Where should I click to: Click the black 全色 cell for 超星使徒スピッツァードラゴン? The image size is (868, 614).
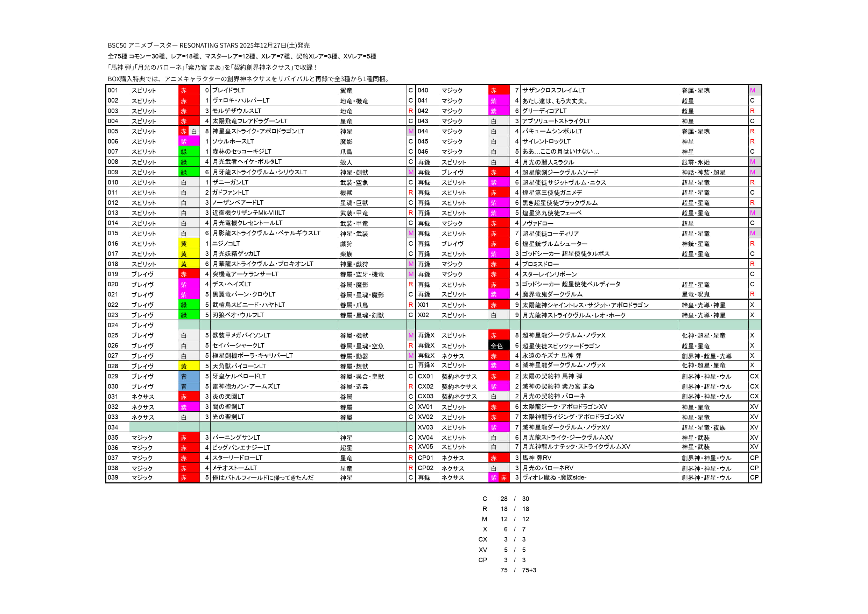click(x=499, y=346)
